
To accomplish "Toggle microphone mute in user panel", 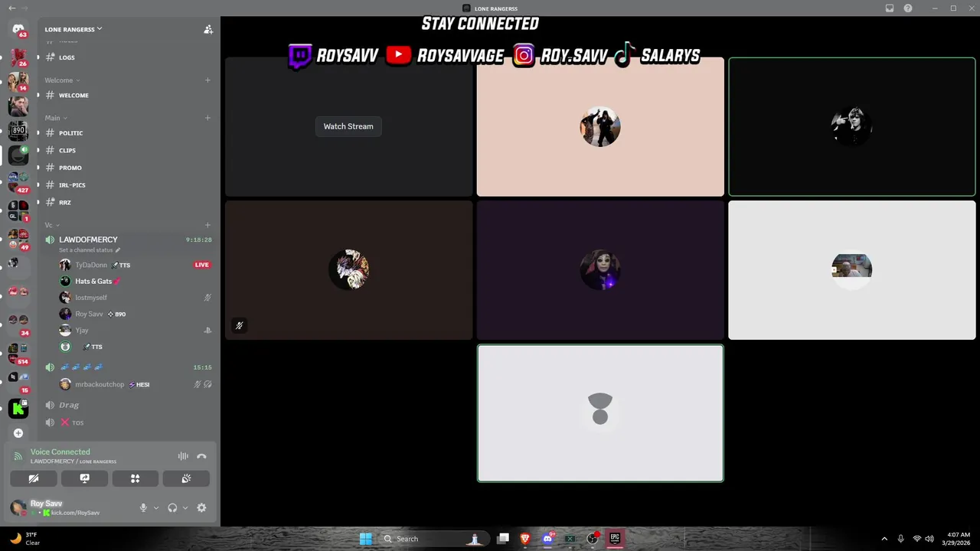I will point(143,507).
